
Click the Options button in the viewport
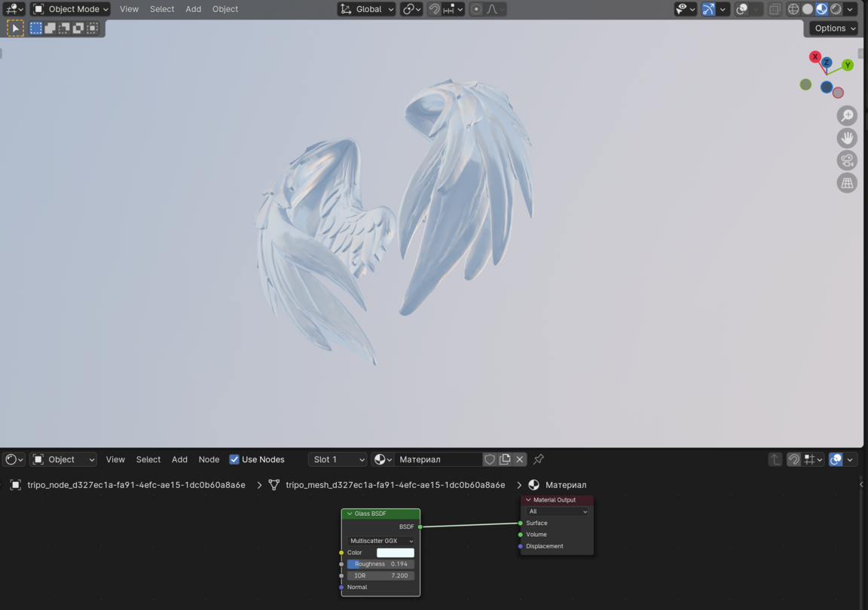pyautogui.click(x=835, y=28)
